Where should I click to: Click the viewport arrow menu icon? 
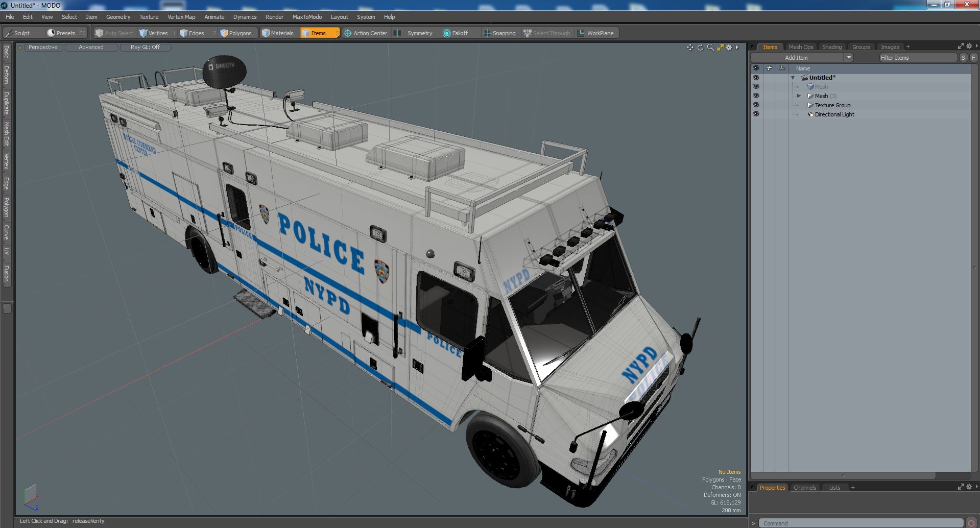pos(737,47)
